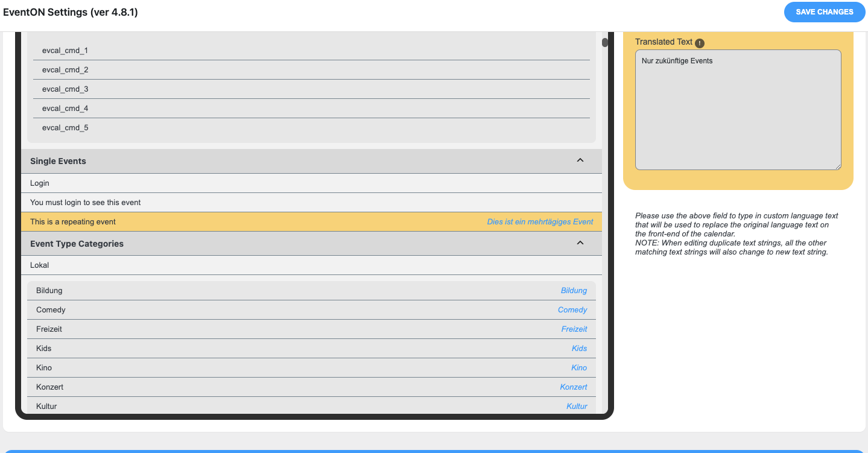Select the Lokal row
This screenshot has height=453, width=868.
311,265
